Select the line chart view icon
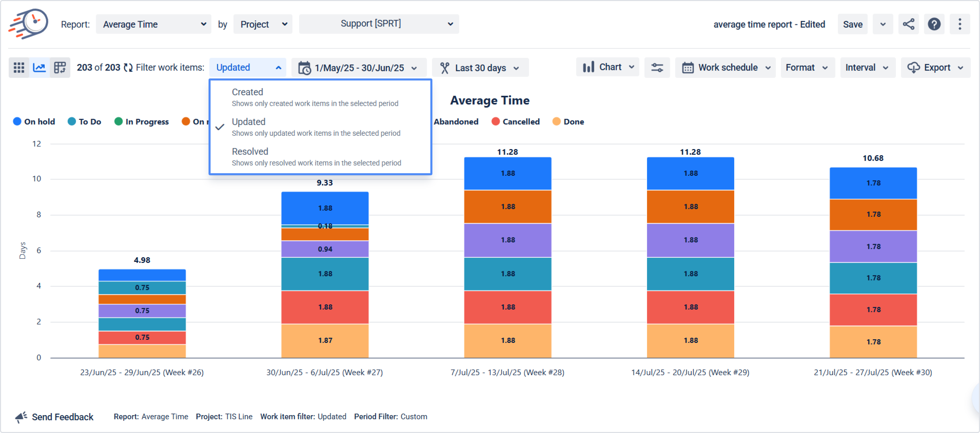Viewport: 980px width, 433px height. 39,68
